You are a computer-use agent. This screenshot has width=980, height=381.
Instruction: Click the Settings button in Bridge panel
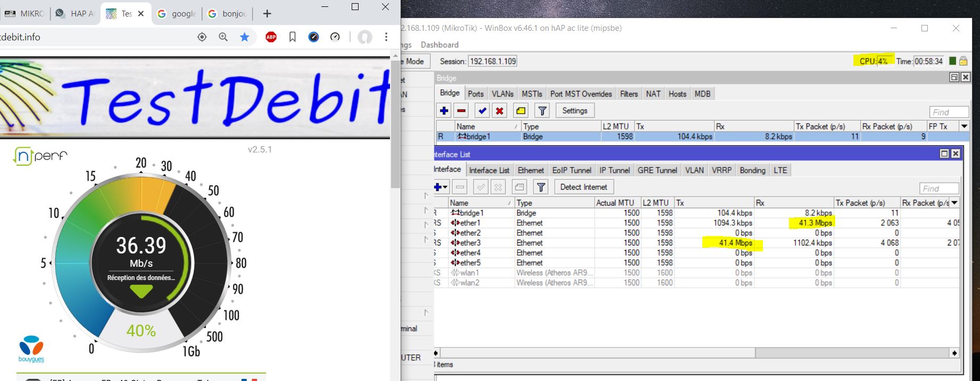pyautogui.click(x=575, y=111)
